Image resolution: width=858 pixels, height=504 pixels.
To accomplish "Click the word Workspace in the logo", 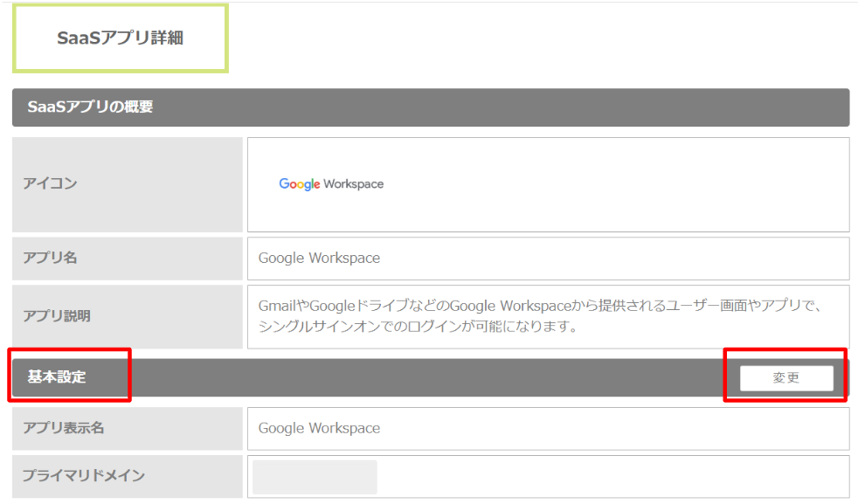I will pyautogui.click(x=353, y=184).
